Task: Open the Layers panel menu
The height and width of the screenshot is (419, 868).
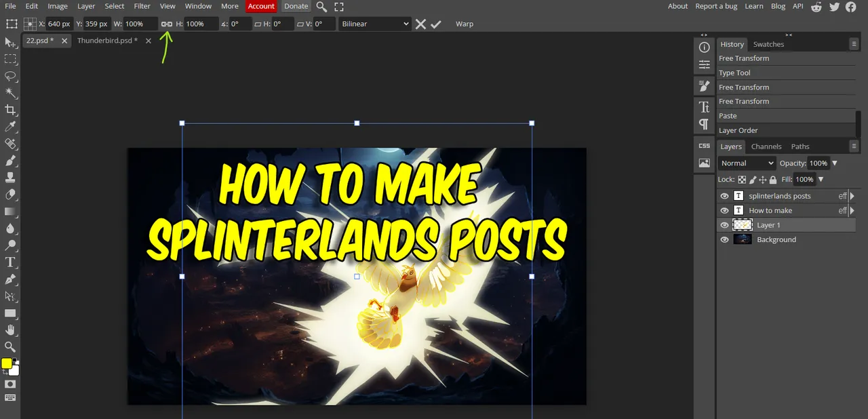Action: [x=854, y=146]
